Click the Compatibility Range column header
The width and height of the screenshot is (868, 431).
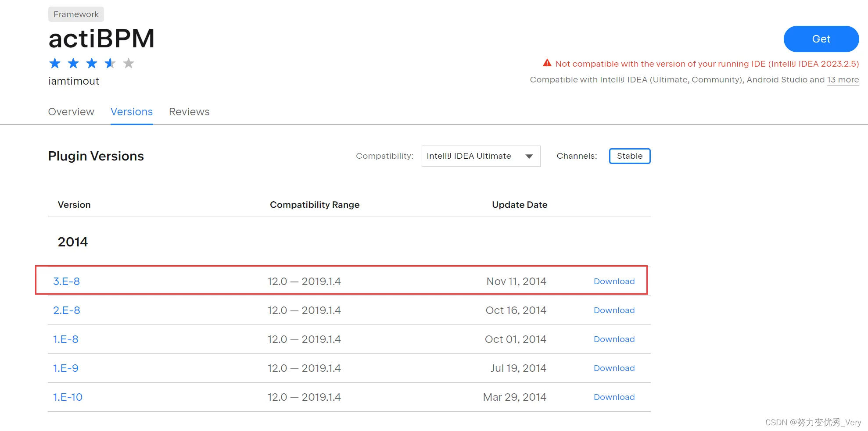click(x=315, y=205)
